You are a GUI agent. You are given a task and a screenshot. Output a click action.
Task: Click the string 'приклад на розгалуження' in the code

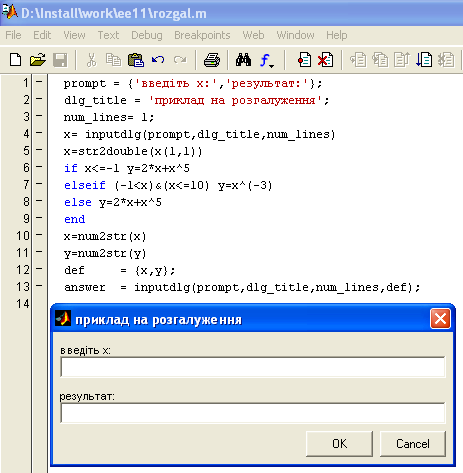236,100
